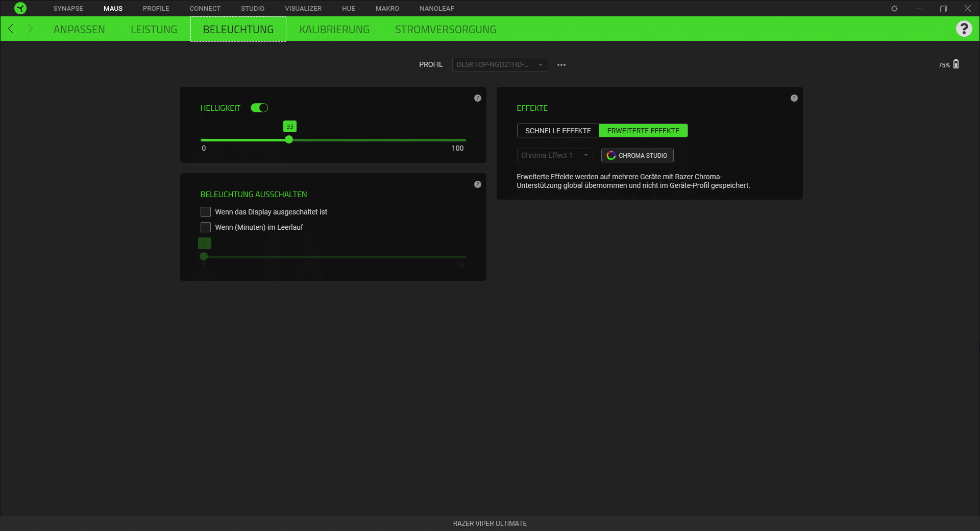Open the Chroma Effect 1 dropdown
Image resolution: width=980 pixels, height=531 pixels.
[554, 155]
